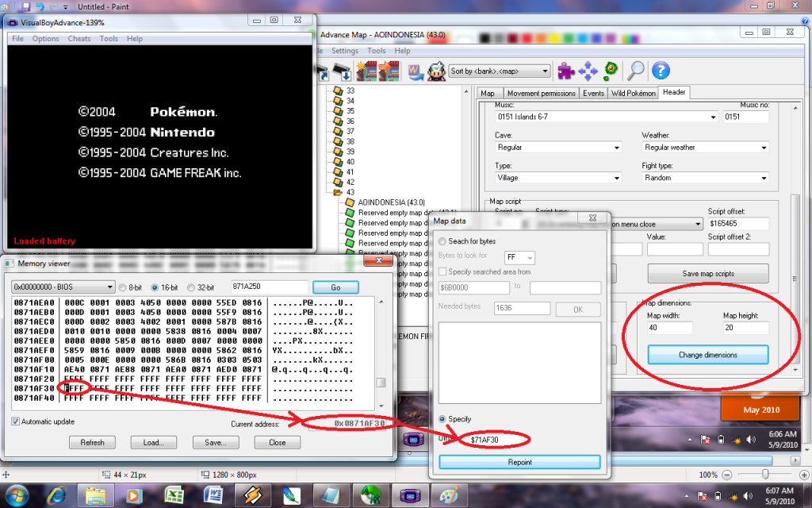Open the Cave Regular dropdown
812x508 pixels.
click(558, 147)
